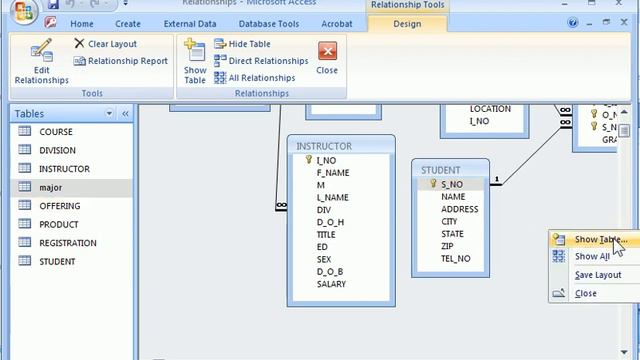Open the Tables navigation pane dropdown
This screenshot has height=360, width=640.
point(109,113)
